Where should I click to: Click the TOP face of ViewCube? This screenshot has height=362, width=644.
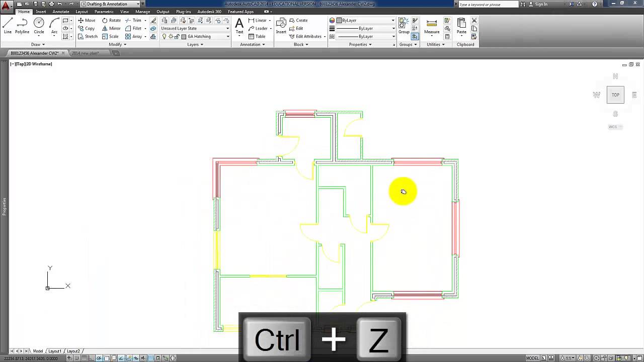[x=615, y=95]
